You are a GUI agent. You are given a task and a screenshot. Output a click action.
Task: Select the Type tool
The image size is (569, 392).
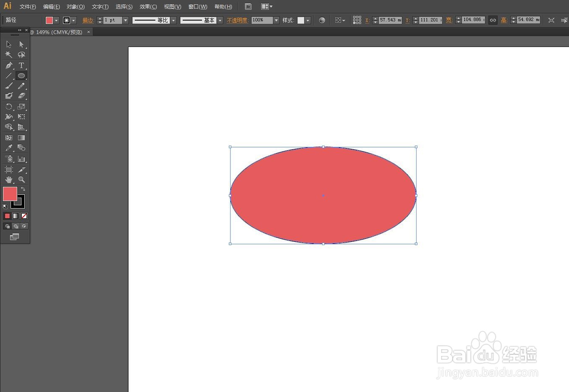pos(21,65)
